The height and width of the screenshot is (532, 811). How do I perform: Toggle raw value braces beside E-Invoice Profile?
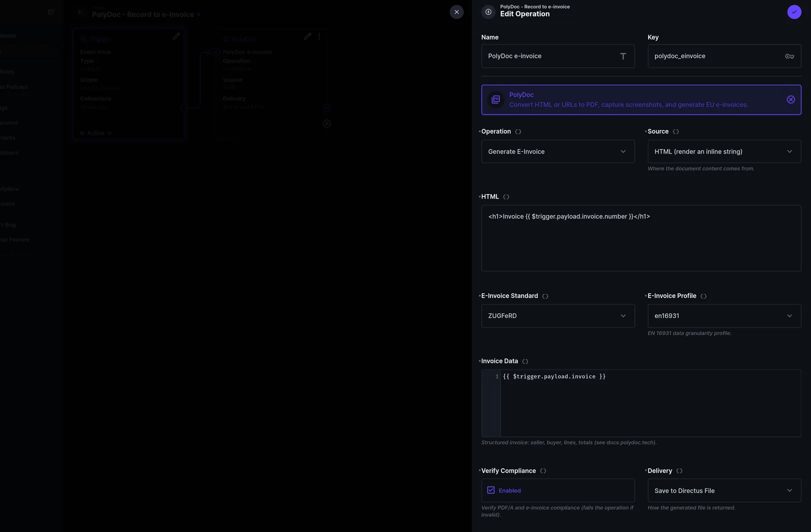703,296
